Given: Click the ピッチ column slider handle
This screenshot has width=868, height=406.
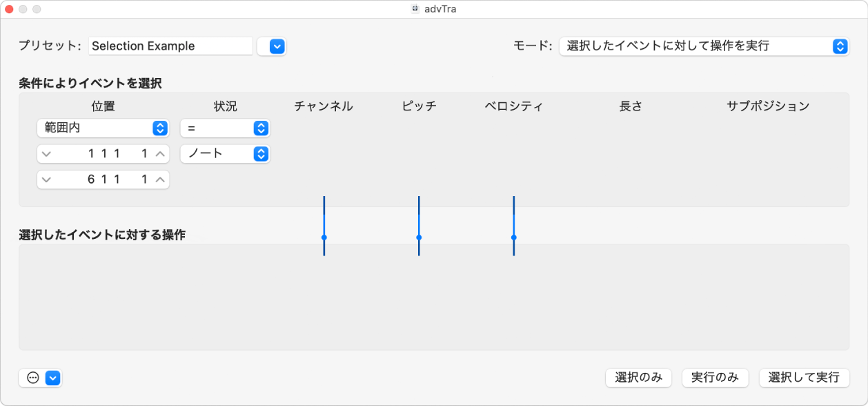Looking at the screenshot, I should (x=418, y=238).
